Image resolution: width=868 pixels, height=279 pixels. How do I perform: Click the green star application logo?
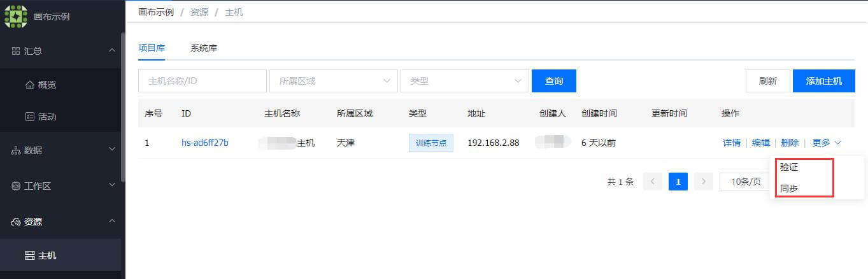pos(17,17)
